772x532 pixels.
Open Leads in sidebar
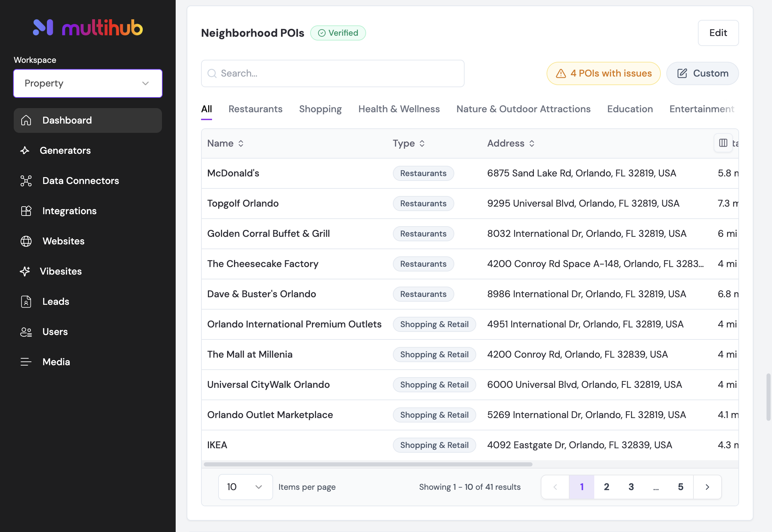click(88, 302)
